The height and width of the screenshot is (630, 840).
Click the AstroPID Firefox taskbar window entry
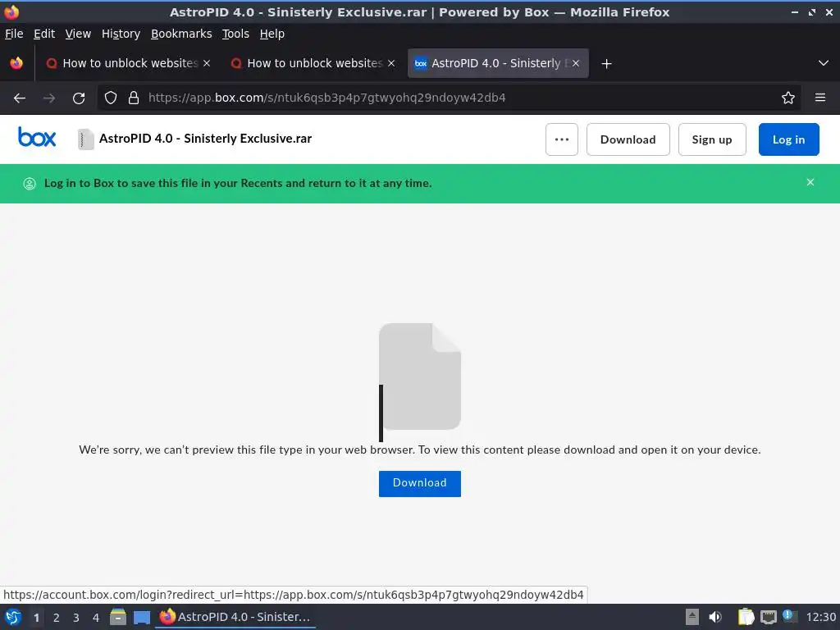tap(235, 617)
